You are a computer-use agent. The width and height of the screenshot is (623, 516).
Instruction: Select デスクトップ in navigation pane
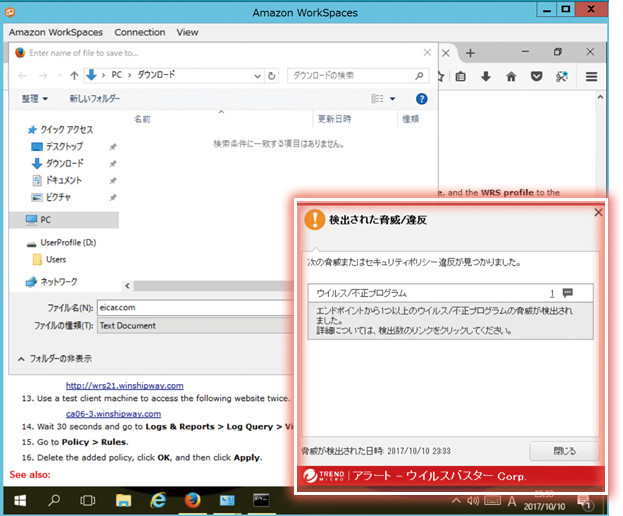[x=57, y=147]
